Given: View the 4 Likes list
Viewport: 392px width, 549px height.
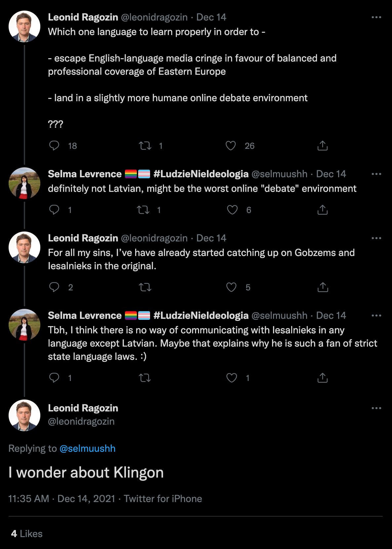Looking at the screenshot, I should pos(27,534).
